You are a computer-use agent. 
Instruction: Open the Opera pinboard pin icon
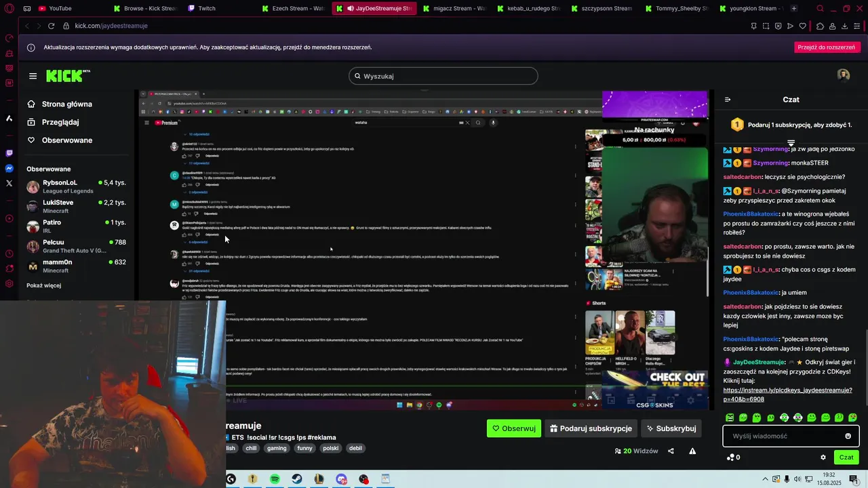753,26
